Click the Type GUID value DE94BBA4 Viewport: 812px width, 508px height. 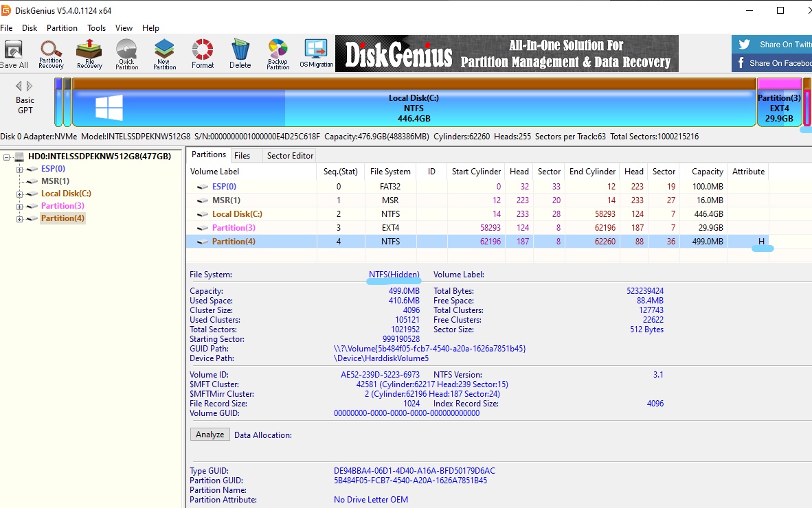(414, 471)
